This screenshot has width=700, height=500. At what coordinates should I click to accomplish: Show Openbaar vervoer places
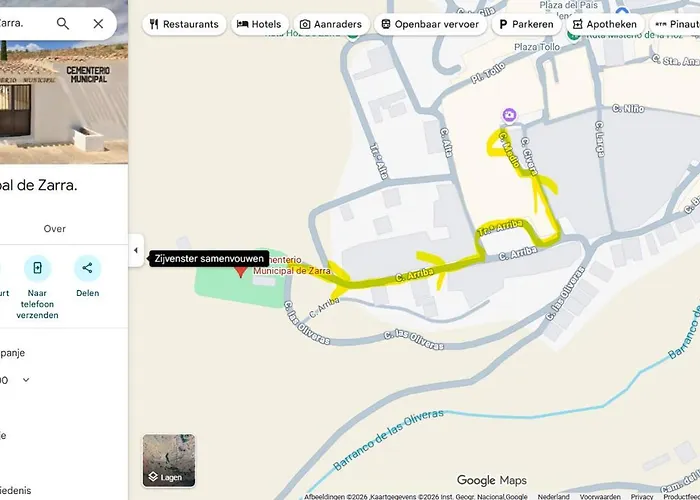tap(430, 24)
